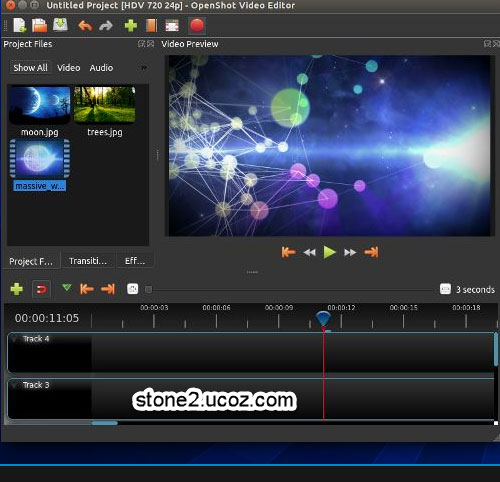Fast forward the video preview

tap(350, 253)
